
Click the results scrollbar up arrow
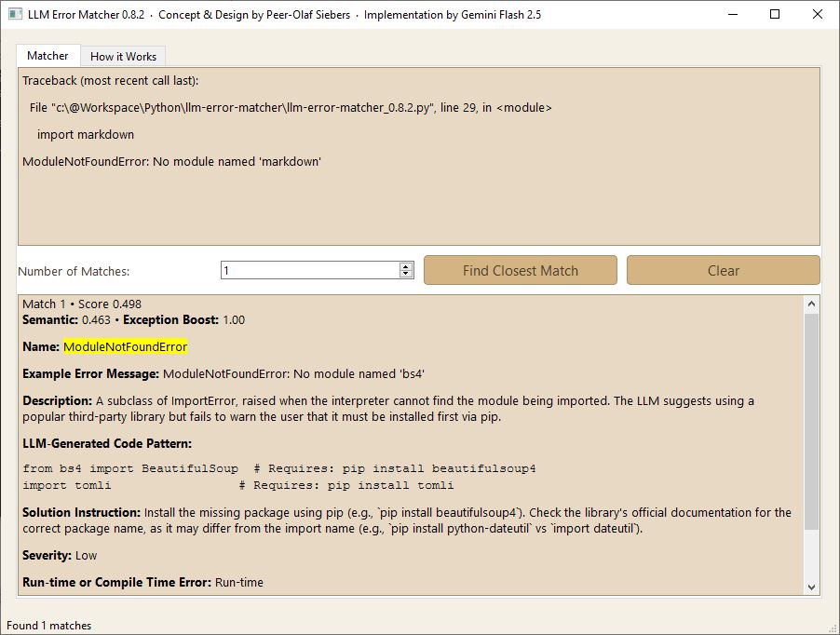pyautogui.click(x=811, y=304)
